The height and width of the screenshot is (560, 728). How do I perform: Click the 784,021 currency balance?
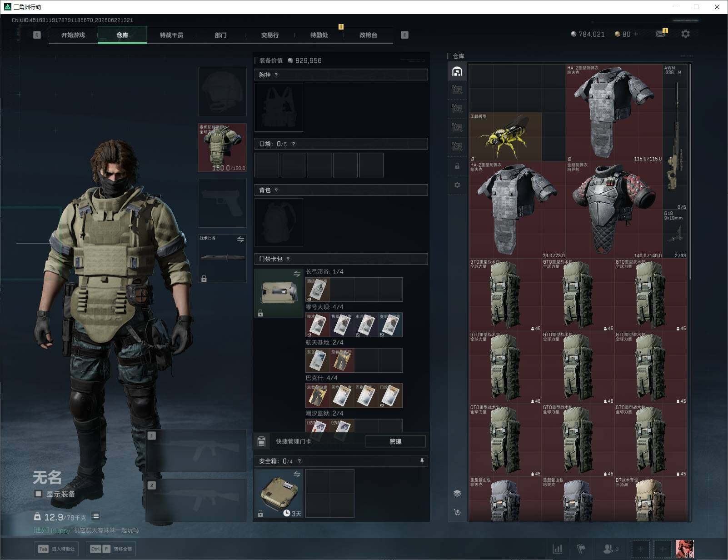(x=588, y=34)
